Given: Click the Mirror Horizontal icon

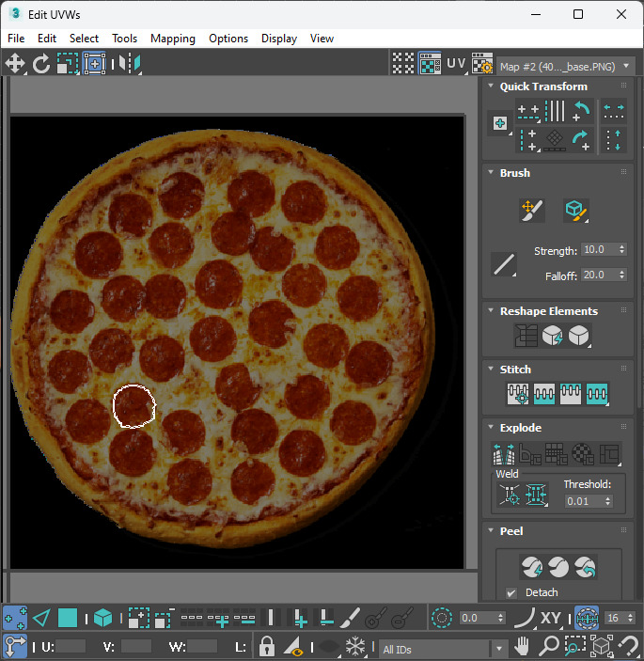Looking at the screenshot, I should click(130, 64).
